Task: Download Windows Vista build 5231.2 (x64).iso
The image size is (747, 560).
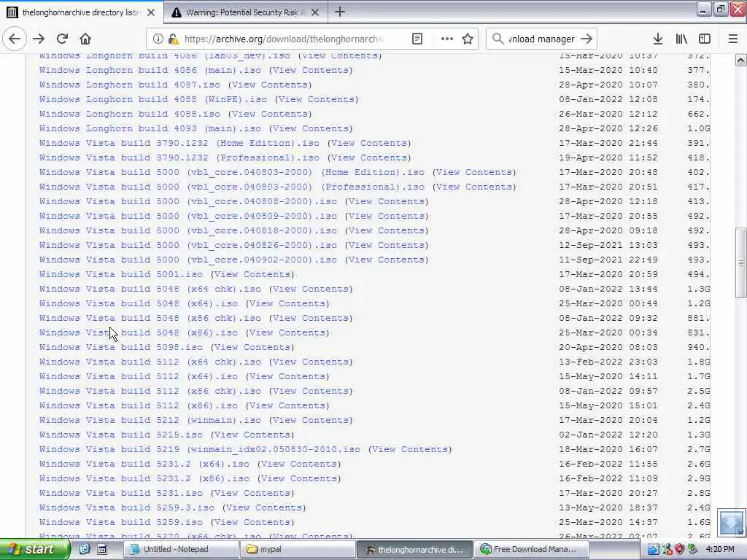Action: tap(144, 464)
